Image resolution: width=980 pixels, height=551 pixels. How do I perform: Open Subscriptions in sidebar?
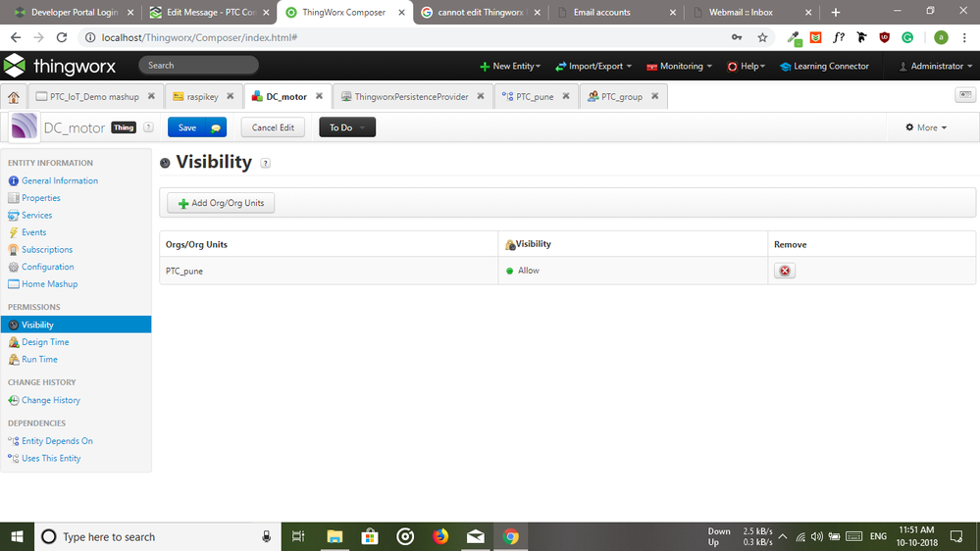pyautogui.click(x=47, y=249)
